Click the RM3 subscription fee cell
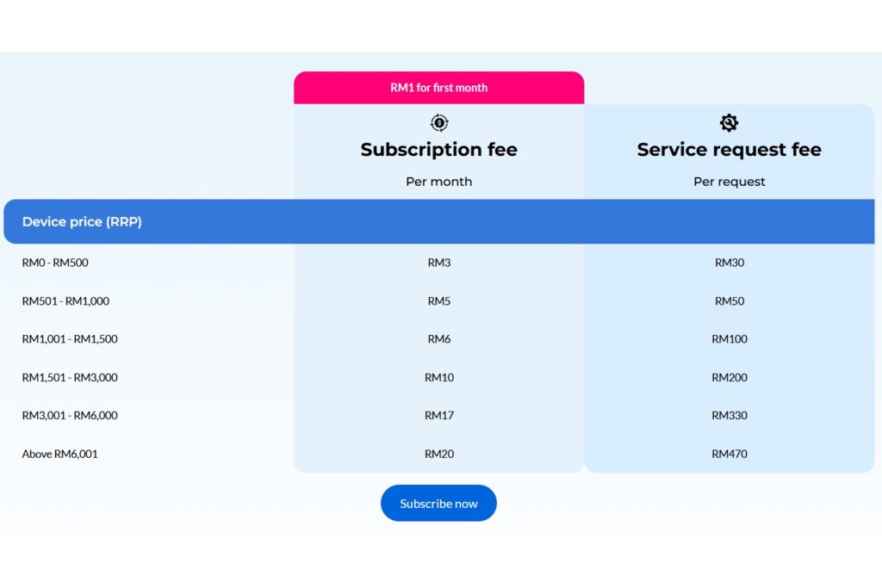The image size is (882, 588). [438, 263]
